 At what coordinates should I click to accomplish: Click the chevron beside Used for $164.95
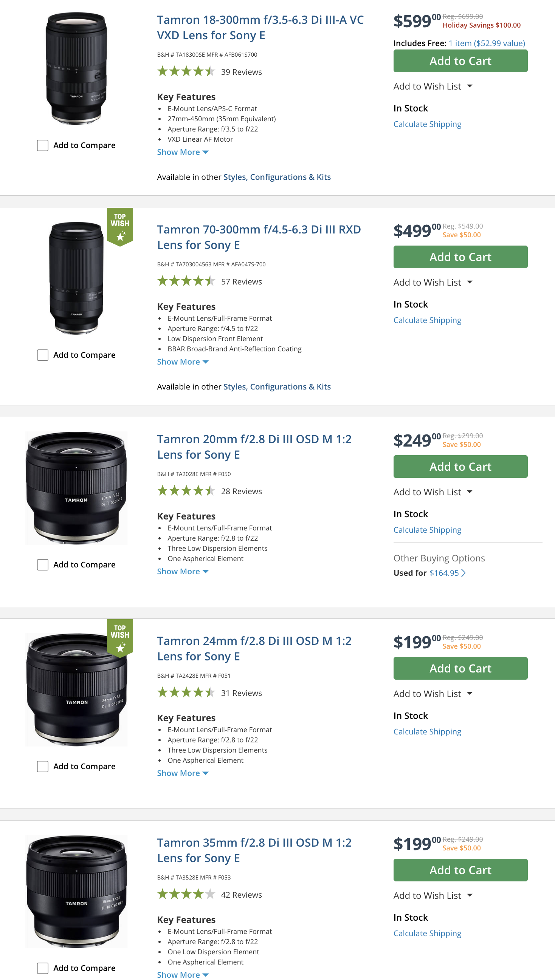464,573
